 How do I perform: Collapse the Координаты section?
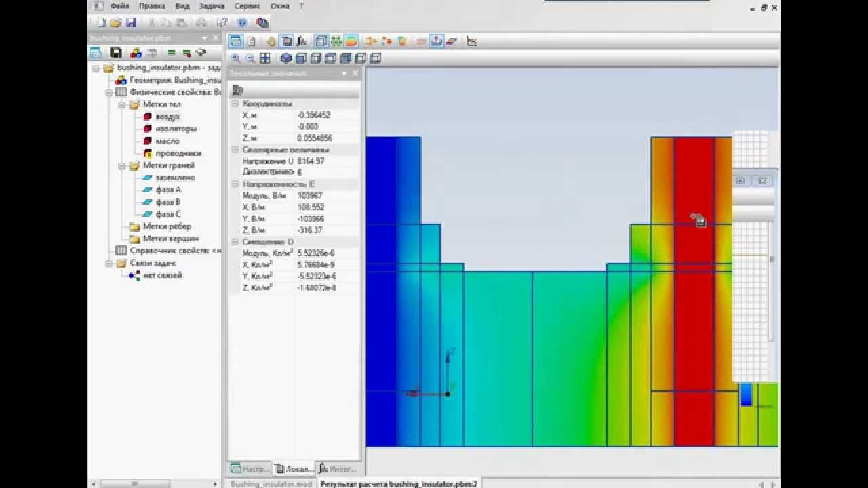[235, 104]
